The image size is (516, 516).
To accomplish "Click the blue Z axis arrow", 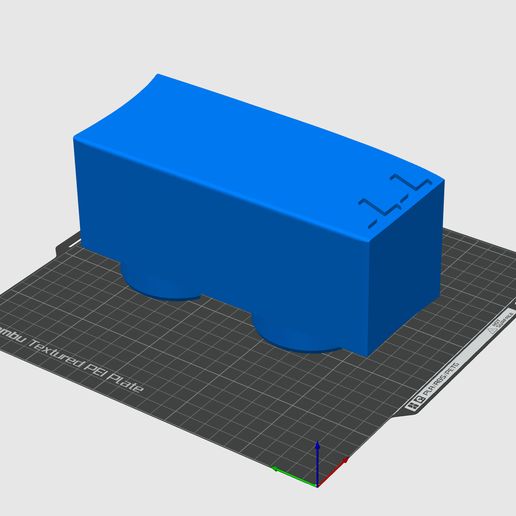I will pyautogui.click(x=317, y=463).
